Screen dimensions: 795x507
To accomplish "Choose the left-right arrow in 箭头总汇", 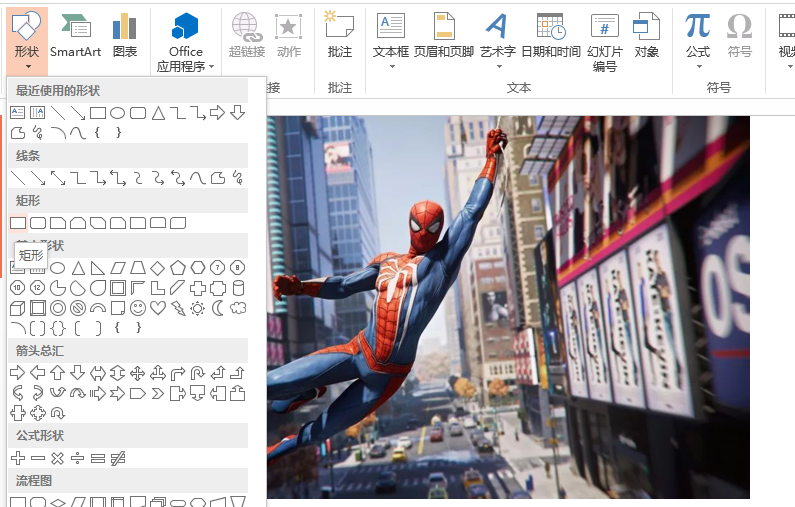I will click(98, 374).
